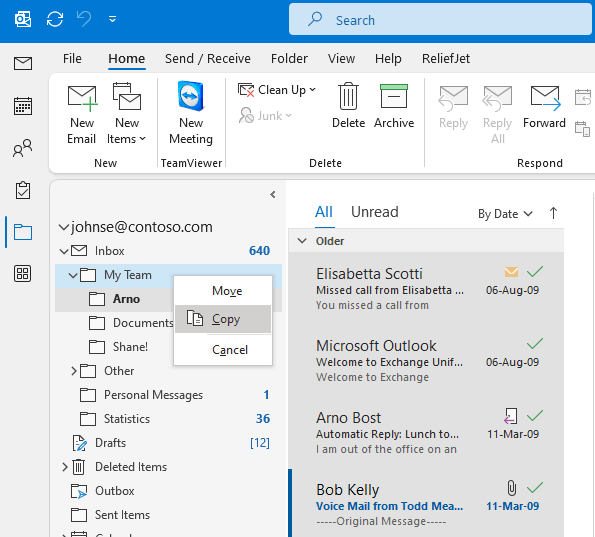This screenshot has height=537, width=595.
Task: Click the checkmark on Microsoft Outlook message
Action: click(535, 343)
